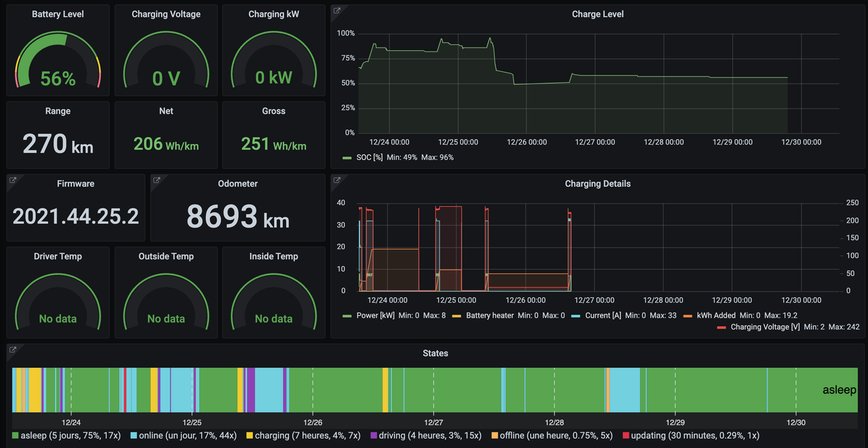Click the 100% label on Charge Level axis
Screen dimensions: 868x448
(346, 33)
